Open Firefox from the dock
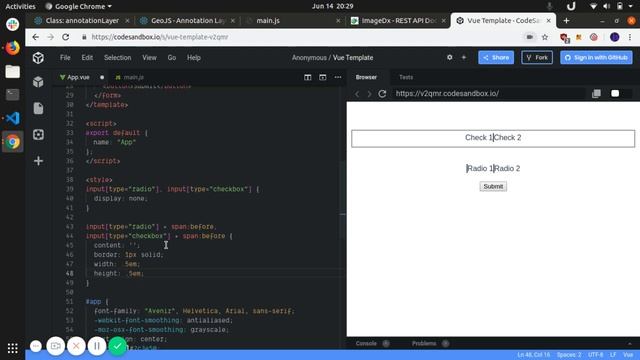Viewport: 640px width, 360px height. [13, 48]
